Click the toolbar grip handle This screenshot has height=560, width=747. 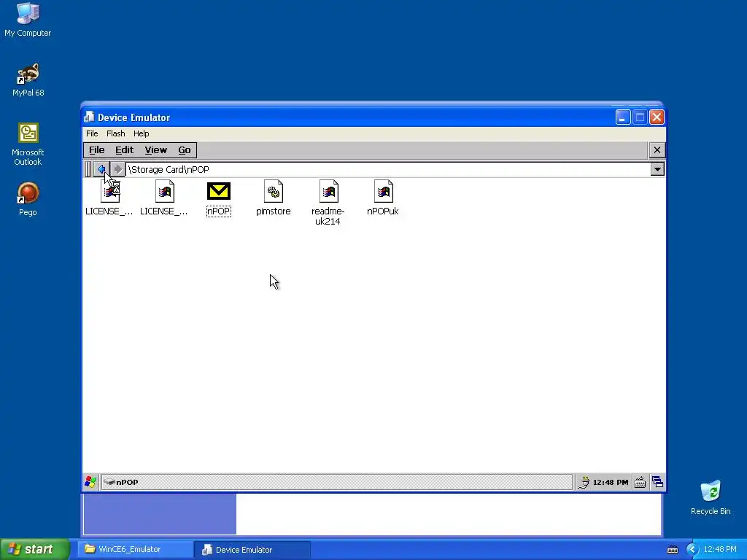coord(88,169)
